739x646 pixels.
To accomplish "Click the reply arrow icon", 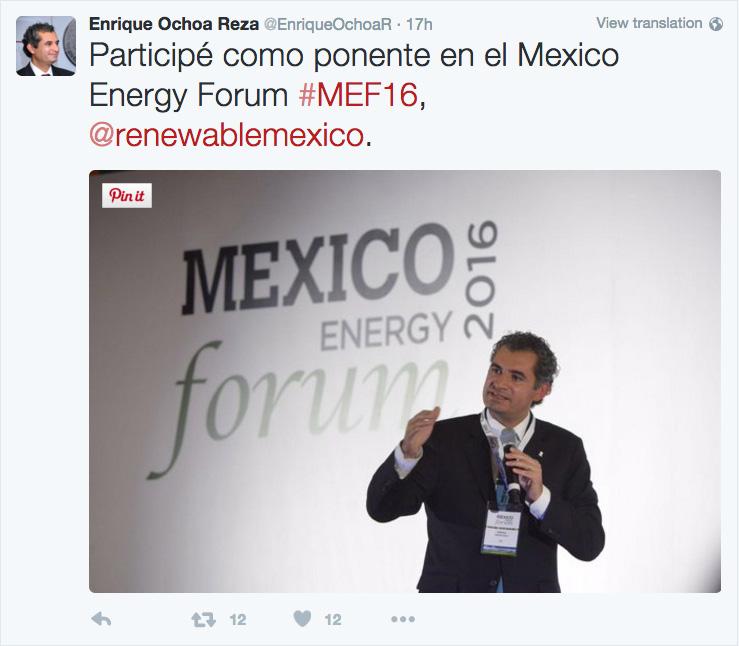I will coord(101,619).
